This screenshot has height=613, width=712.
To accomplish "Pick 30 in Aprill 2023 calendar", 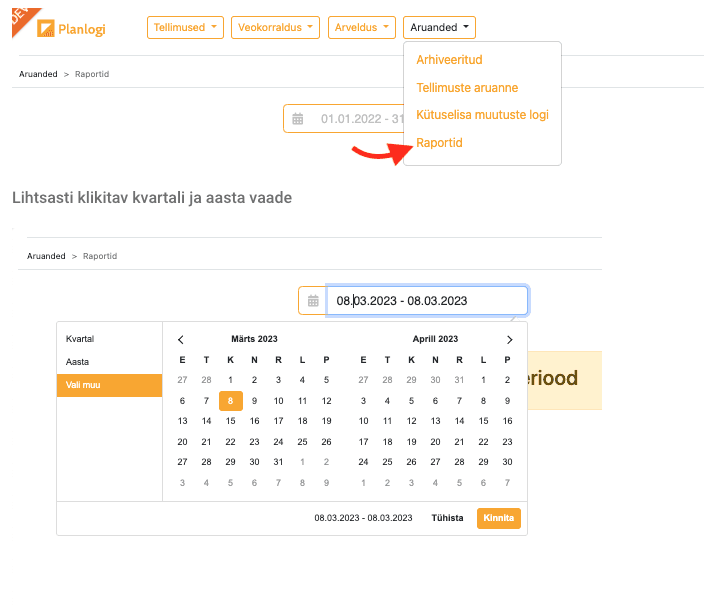I will click(507, 462).
